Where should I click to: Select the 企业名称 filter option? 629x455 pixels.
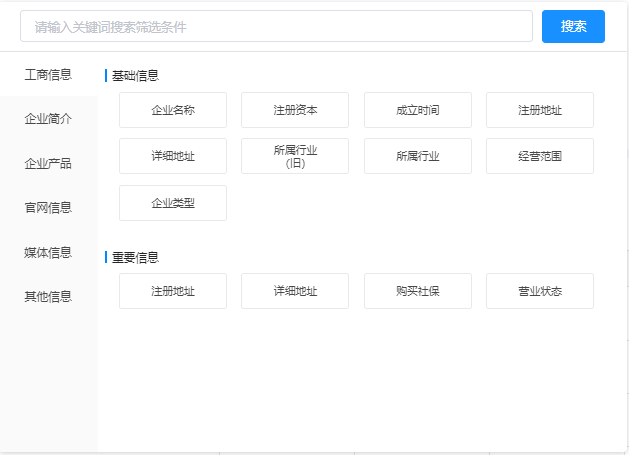(x=173, y=110)
